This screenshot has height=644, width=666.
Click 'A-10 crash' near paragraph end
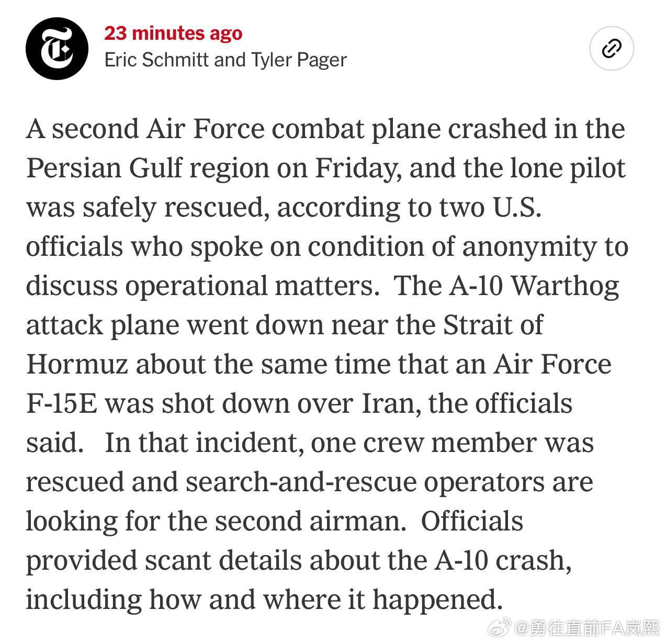[x=501, y=560]
